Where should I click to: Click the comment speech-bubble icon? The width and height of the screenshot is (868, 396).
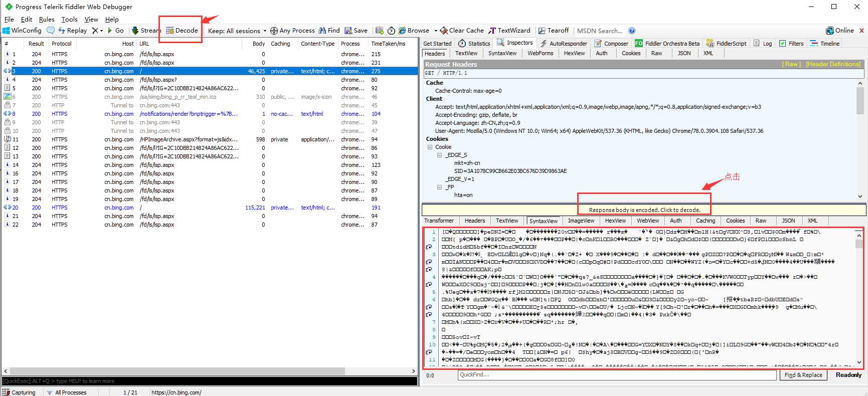pyautogui.click(x=51, y=31)
